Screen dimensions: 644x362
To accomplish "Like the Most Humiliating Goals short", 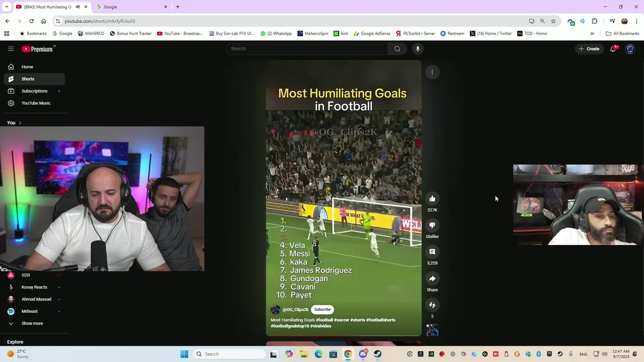I will point(432,199).
